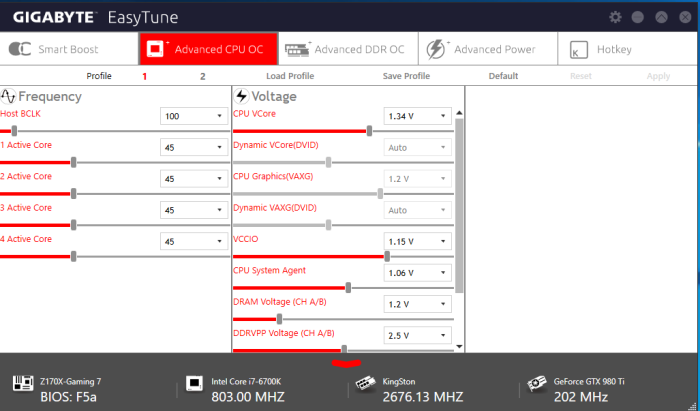This screenshot has width=700, height=411.
Task: Restore settings with Default button
Action: click(x=503, y=76)
